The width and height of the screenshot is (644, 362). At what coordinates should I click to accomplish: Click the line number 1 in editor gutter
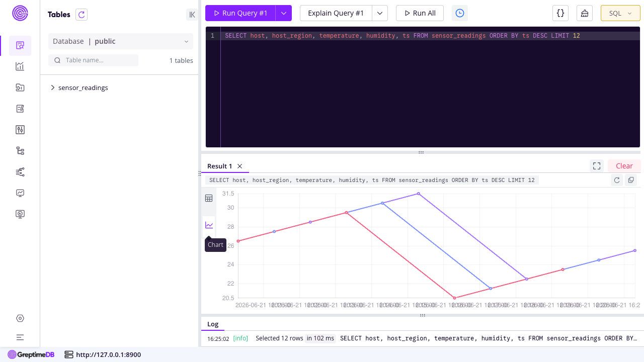coord(212,36)
